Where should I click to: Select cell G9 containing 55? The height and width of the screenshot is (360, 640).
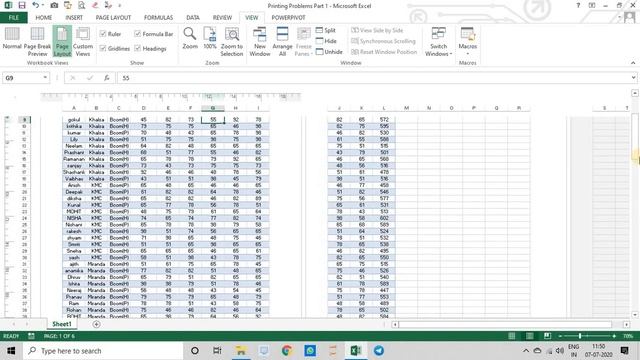tap(213, 120)
